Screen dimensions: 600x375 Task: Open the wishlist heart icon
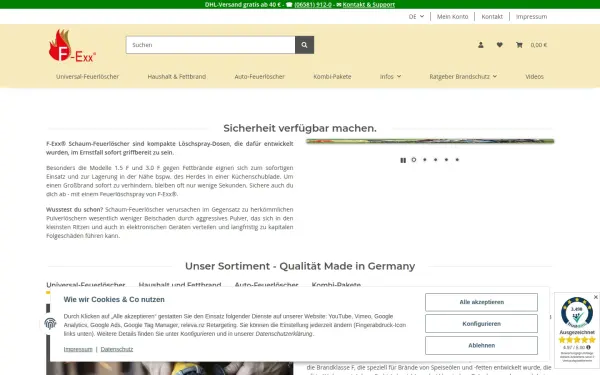coord(499,45)
